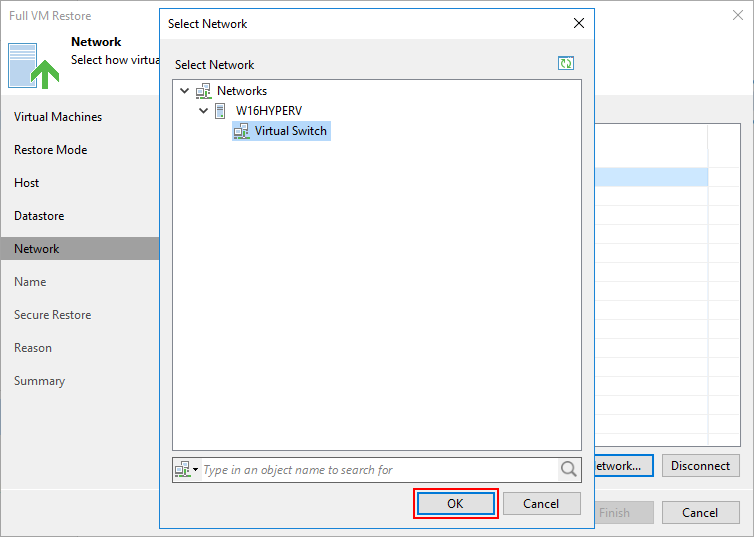Viewport: 754px width, 537px height.
Task: Click the object name search field
Action: [x=379, y=470]
